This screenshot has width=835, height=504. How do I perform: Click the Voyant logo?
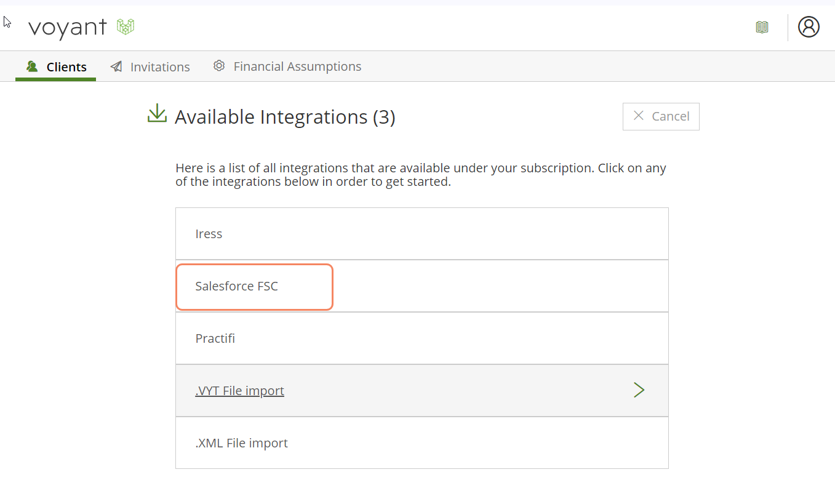81,28
